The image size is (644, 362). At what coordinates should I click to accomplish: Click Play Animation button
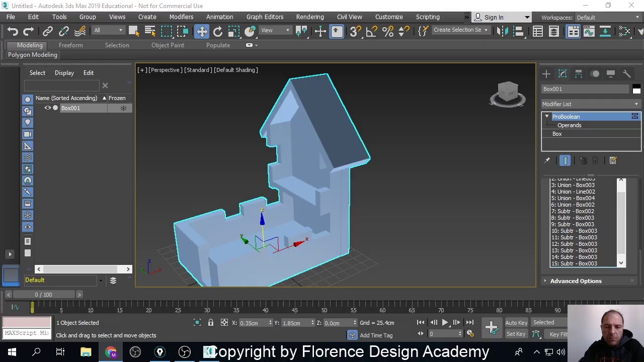pos(445,322)
